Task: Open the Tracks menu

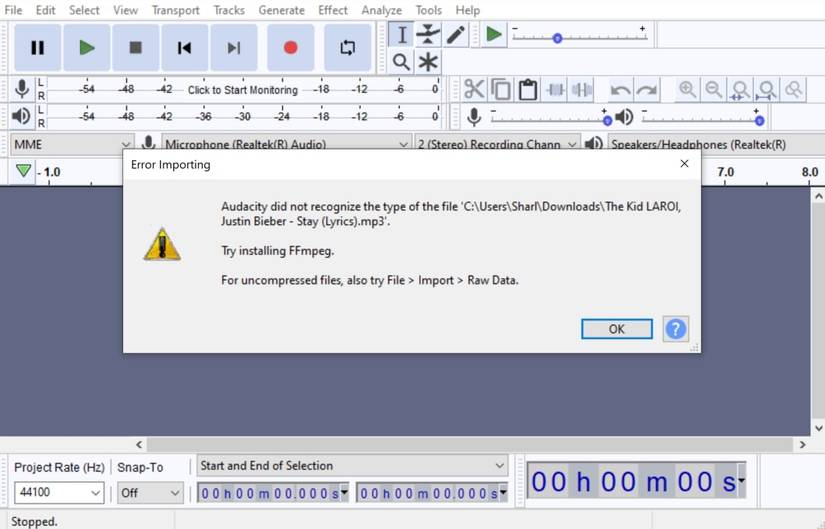Action: coord(229,10)
